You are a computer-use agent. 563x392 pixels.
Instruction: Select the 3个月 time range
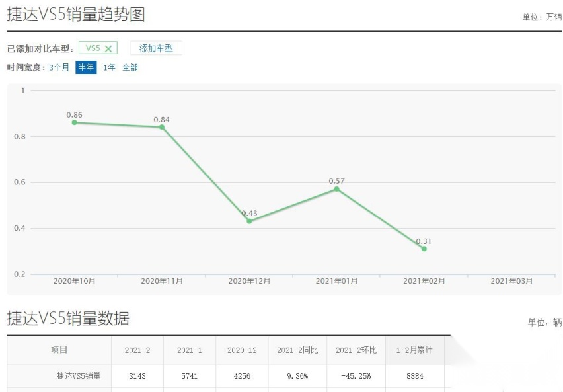[x=59, y=67]
